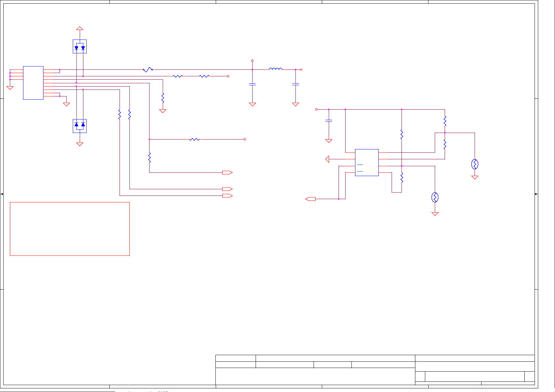Viewport: 555px width, 392px height.
Task: Click the IC rectangle with two overbar pins
Action: [367, 163]
